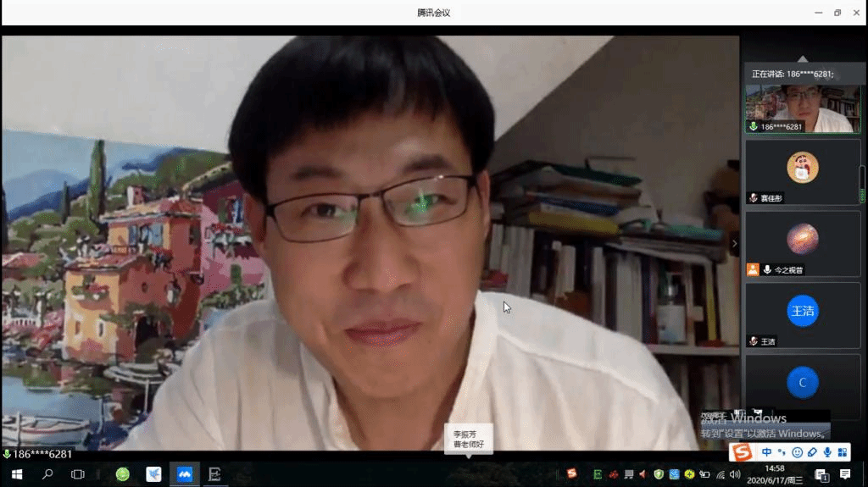This screenshot has height=487, width=868.
Task: Switch to Tencent Meeting taskbar icon
Action: coord(184,474)
